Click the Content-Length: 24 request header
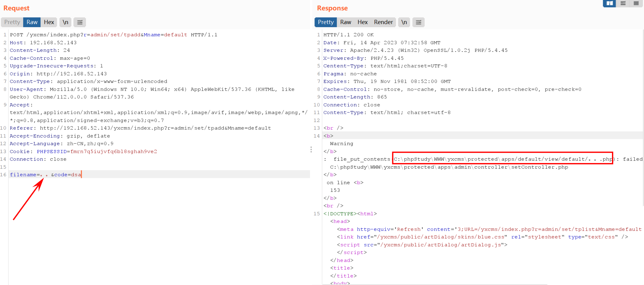 (40, 50)
